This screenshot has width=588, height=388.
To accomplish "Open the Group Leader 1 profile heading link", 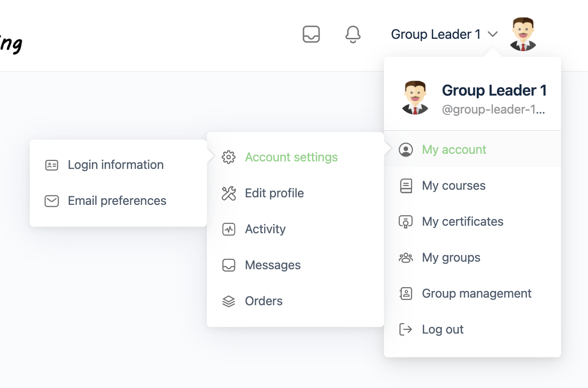I will click(x=494, y=90).
